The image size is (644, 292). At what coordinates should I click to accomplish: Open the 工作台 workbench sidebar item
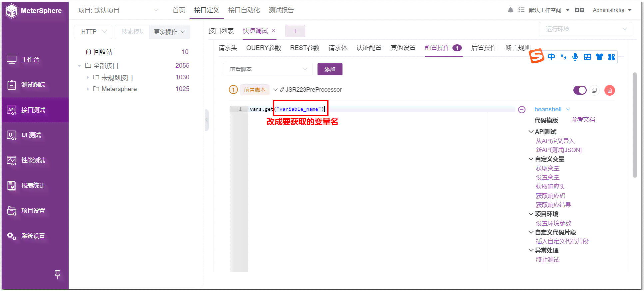point(35,60)
